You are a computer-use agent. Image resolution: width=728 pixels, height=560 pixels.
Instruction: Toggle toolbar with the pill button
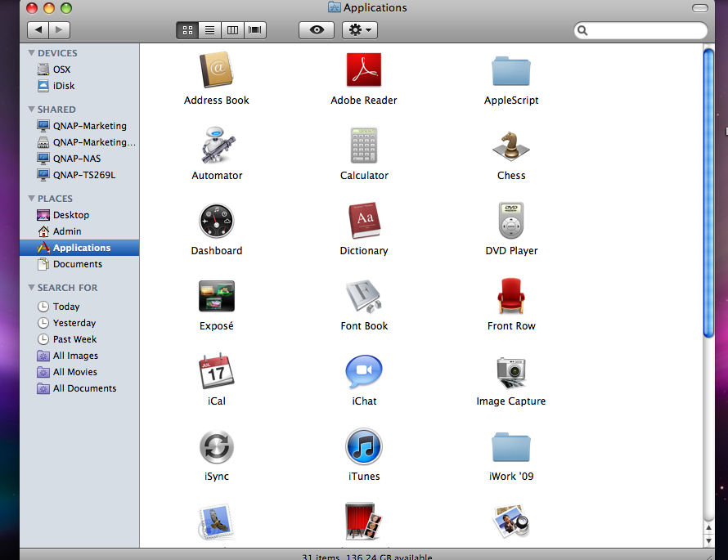click(699, 8)
